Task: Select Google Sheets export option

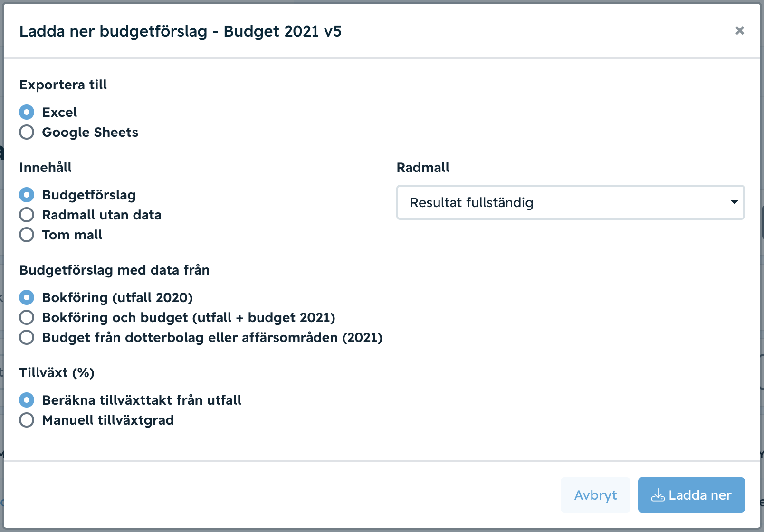Action: point(27,132)
